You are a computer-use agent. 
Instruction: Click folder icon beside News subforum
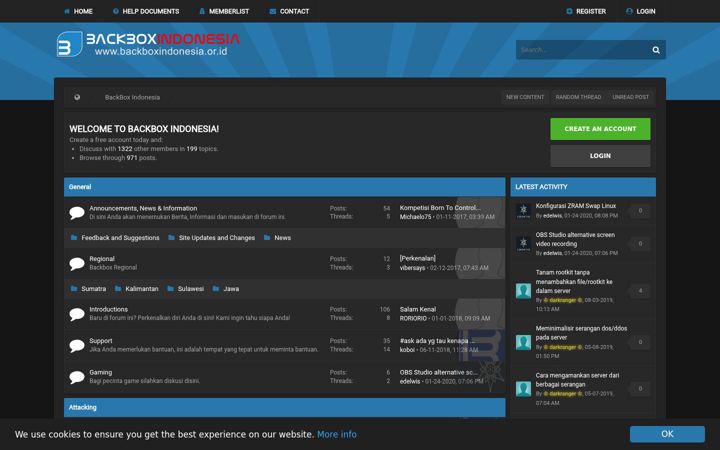click(x=267, y=237)
